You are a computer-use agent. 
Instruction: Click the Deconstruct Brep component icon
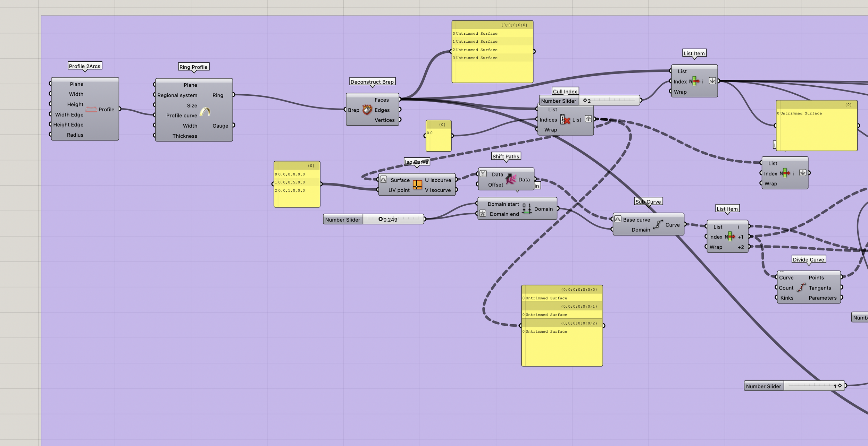367,110
